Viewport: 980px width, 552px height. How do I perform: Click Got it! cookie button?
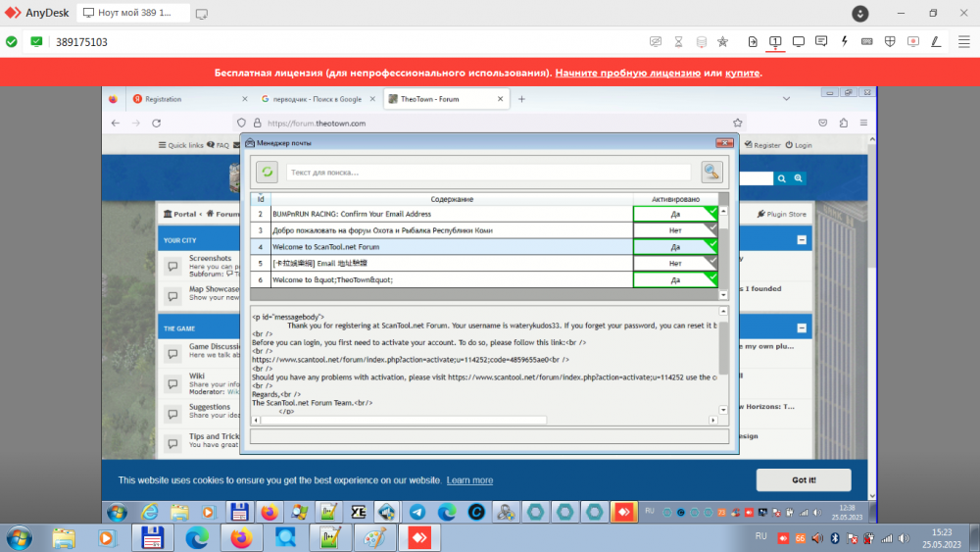tap(804, 480)
